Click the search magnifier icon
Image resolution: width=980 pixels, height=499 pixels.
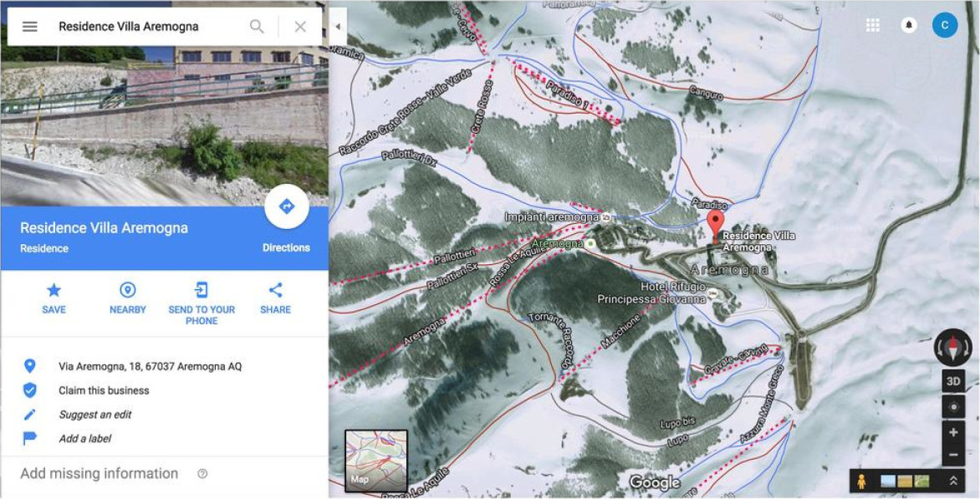coord(257,26)
